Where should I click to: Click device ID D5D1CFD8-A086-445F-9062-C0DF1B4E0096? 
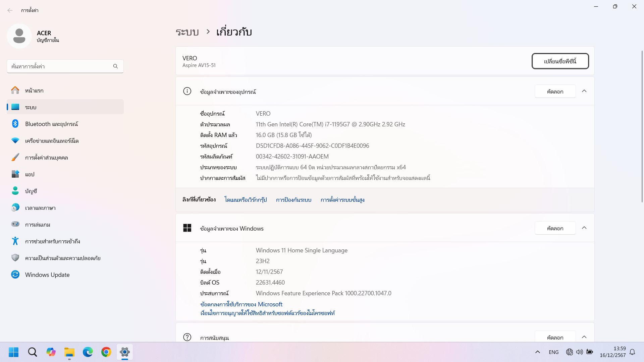coord(312,146)
